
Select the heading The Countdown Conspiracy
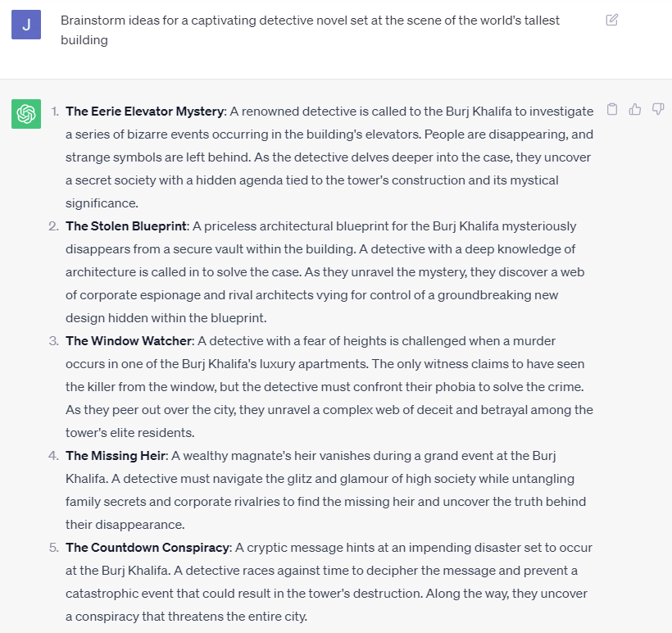[x=148, y=548]
